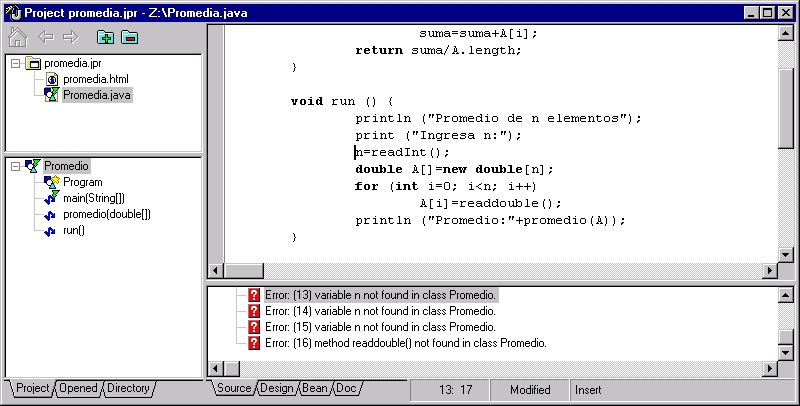Open the Design tab

pos(276,388)
